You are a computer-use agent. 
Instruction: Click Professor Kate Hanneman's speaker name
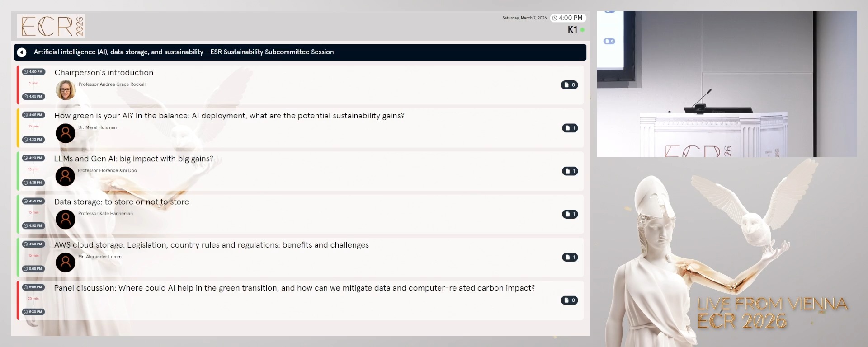tap(105, 214)
